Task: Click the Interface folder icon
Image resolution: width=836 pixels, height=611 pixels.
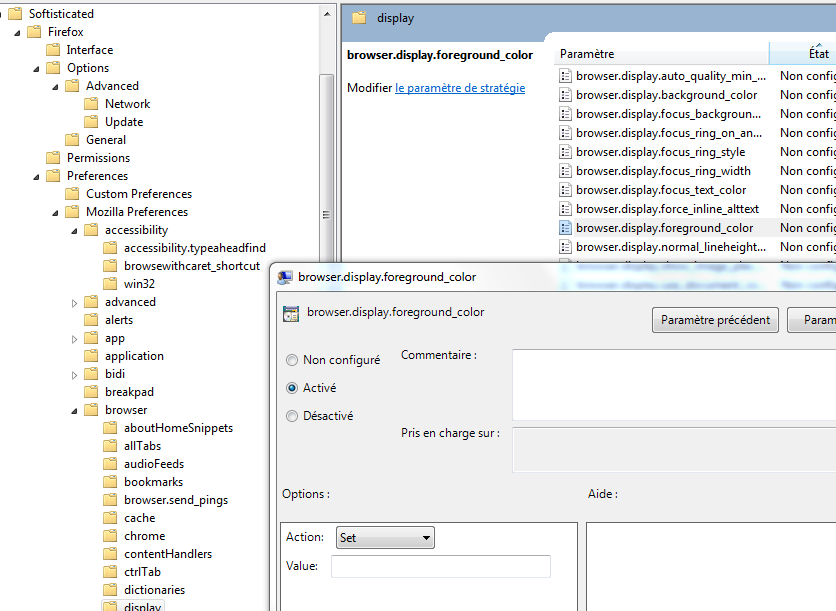Action: click(x=53, y=50)
